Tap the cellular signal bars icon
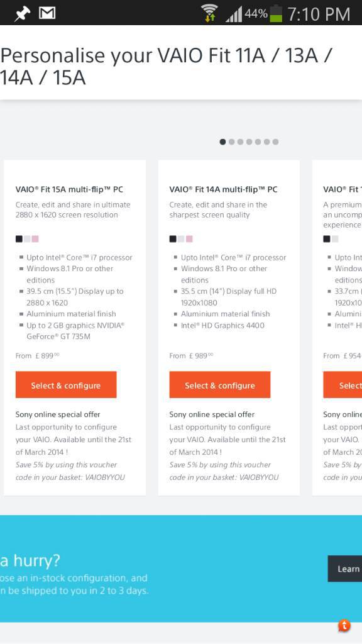This screenshot has height=644, width=362. point(234,14)
